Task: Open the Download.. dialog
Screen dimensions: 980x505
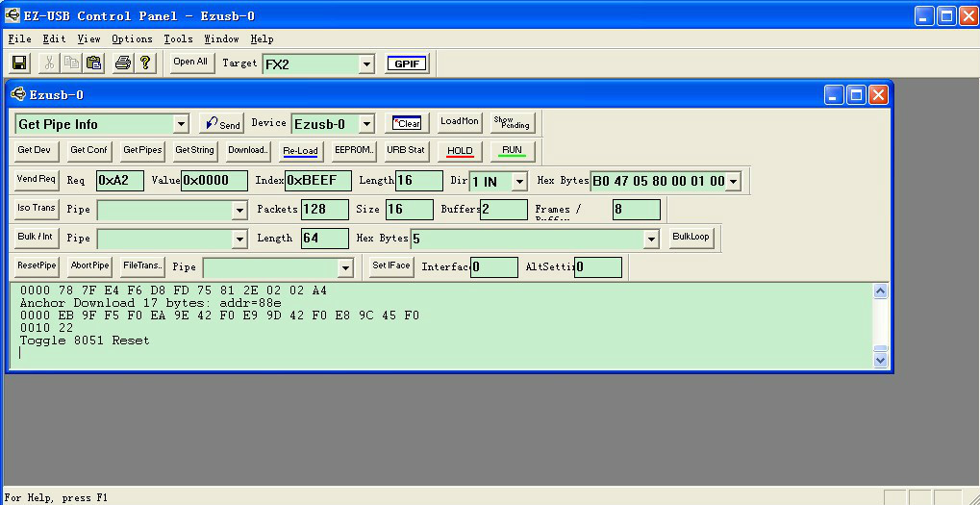Action: pos(248,151)
